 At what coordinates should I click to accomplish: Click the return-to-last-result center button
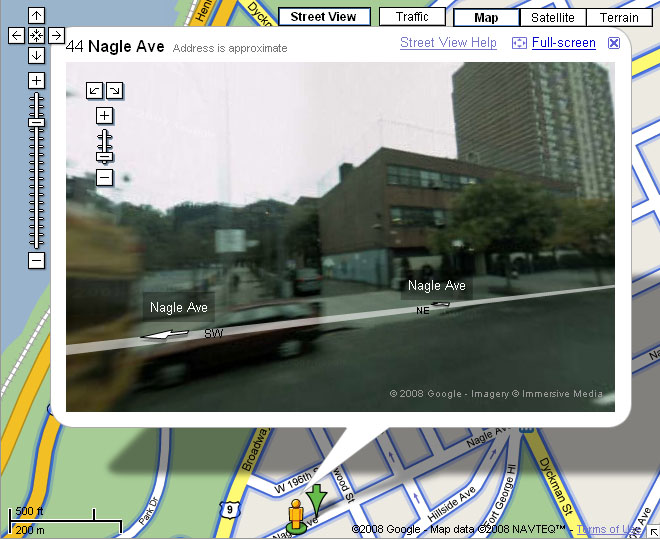[36, 35]
